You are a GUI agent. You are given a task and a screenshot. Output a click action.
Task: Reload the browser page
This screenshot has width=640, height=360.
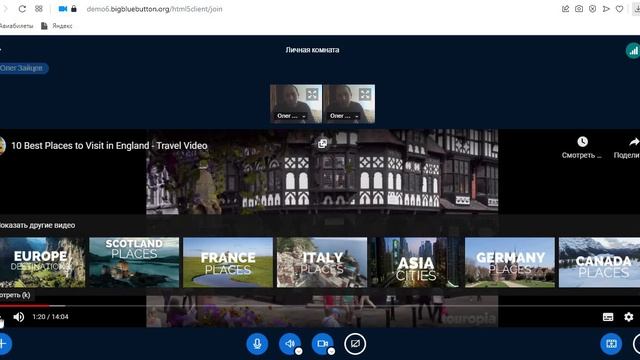click(22, 9)
